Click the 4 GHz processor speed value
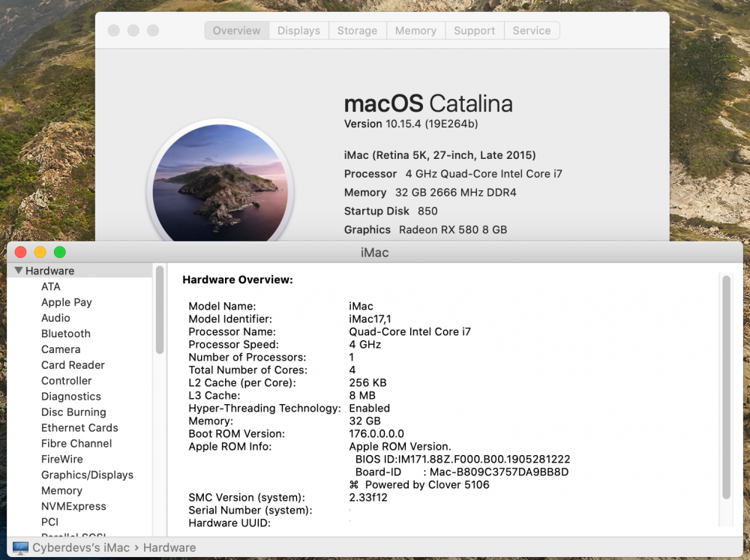 (365, 344)
